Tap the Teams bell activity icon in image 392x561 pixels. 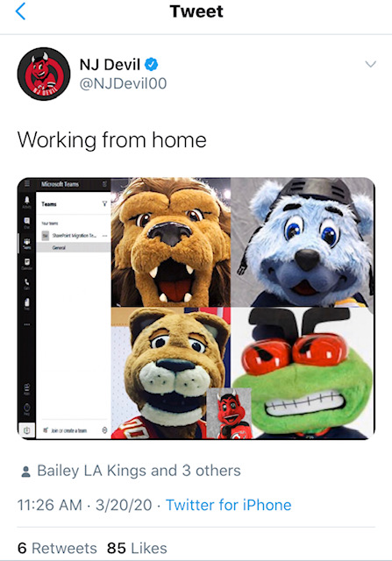click(27, 201)
